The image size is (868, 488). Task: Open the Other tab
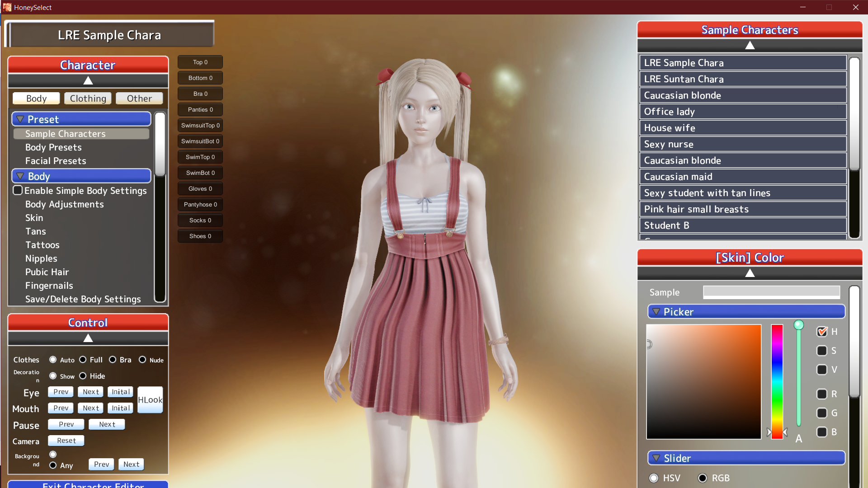(x=139, y=99)
